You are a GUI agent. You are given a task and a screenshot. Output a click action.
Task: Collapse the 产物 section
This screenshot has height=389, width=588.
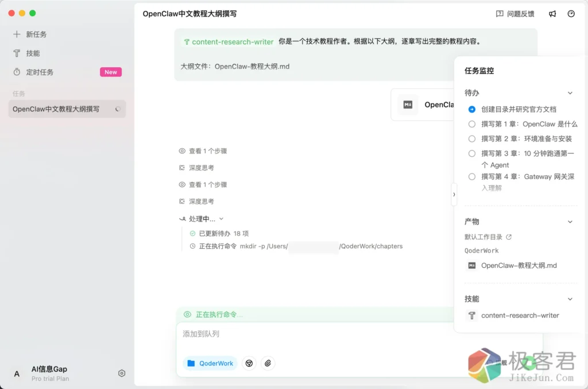click(x=570, y=222)
